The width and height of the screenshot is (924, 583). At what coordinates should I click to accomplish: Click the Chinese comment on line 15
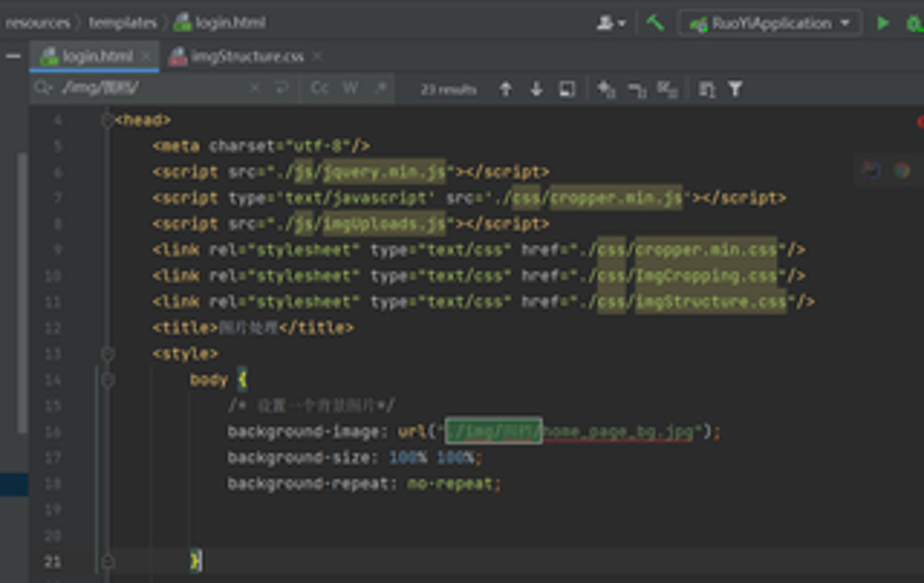pyautogui.click(x=311, y=406)
